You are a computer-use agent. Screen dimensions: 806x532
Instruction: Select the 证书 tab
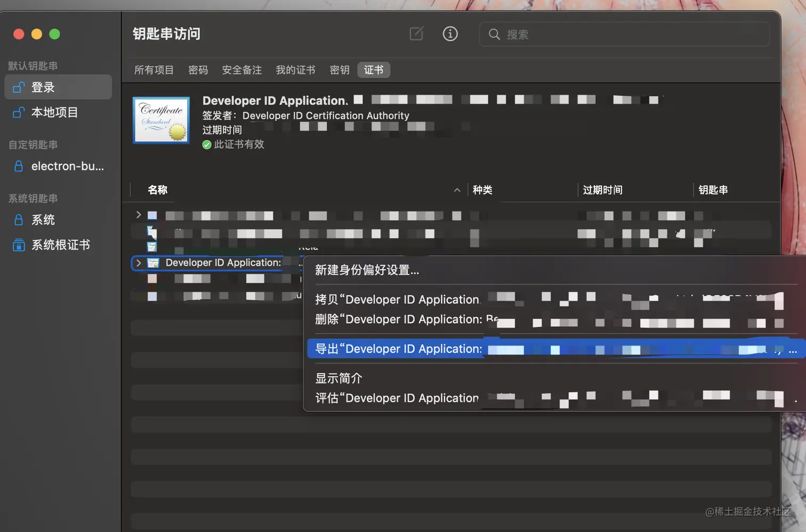coord(374,70)
